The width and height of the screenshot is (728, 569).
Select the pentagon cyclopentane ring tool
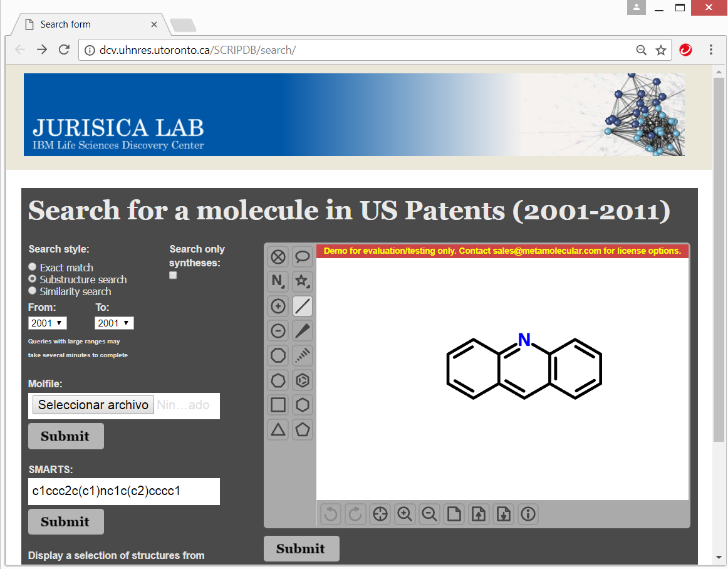pyautogui.click(x=303, y=430)
